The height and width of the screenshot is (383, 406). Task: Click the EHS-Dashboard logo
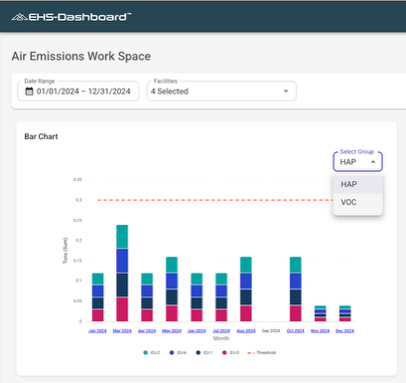pyautogui.click(x=71, y=17)
